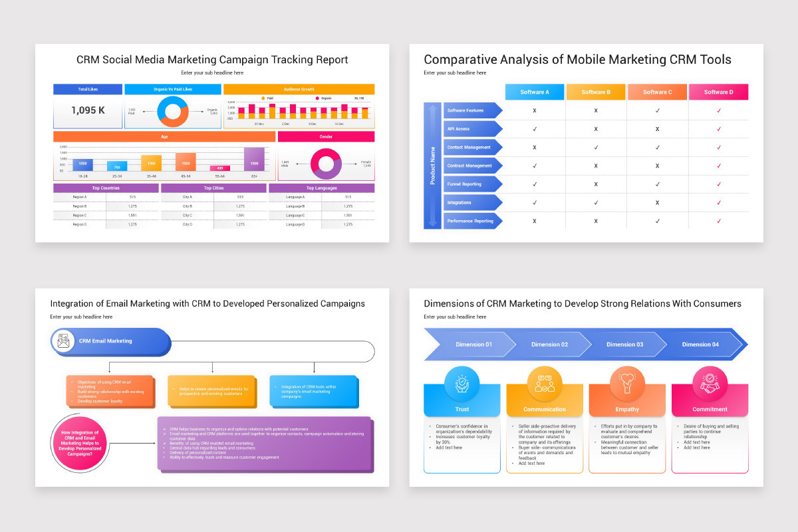The image size is (798, 532).
Task: Select the Software B column header
Action: [x=596, y=92]
